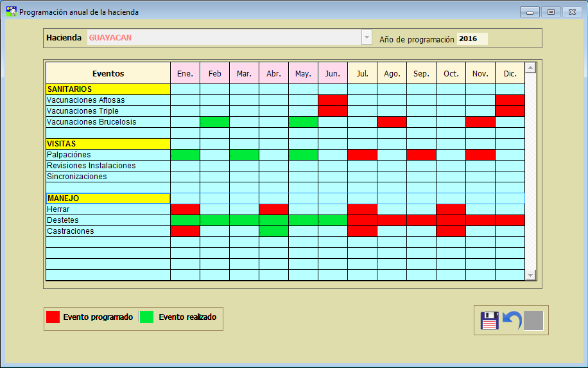Select the Jul. month column header
Viewport: 588px width, 368px height.
click(x=362, y=74)
